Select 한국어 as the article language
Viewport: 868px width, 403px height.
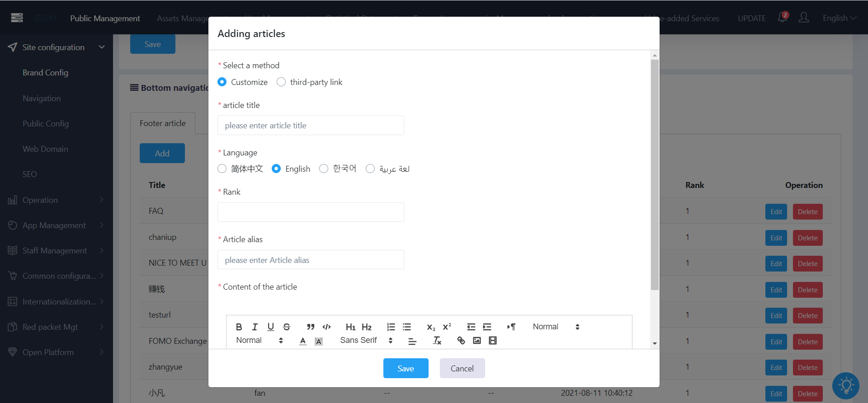[x=337, y=169]
